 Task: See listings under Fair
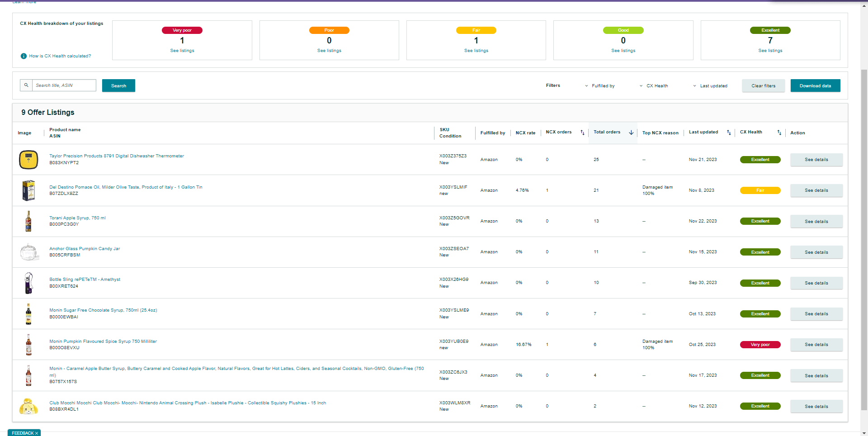tap(476, 51)
